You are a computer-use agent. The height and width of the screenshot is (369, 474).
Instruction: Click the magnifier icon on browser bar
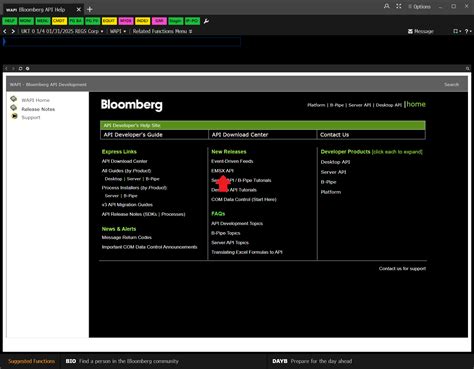(468, 68)
